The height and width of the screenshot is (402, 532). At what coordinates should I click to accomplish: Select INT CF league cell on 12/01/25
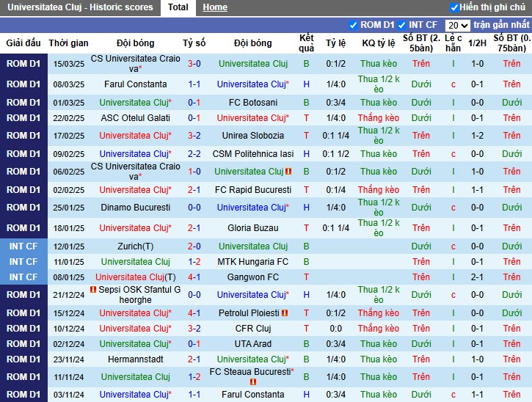[x=23, y=246]
